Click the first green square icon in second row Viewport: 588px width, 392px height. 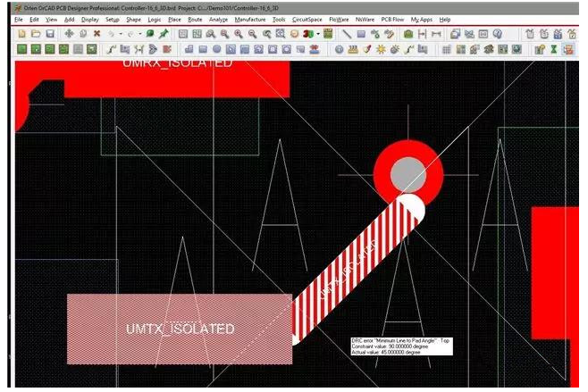point(22,49)
